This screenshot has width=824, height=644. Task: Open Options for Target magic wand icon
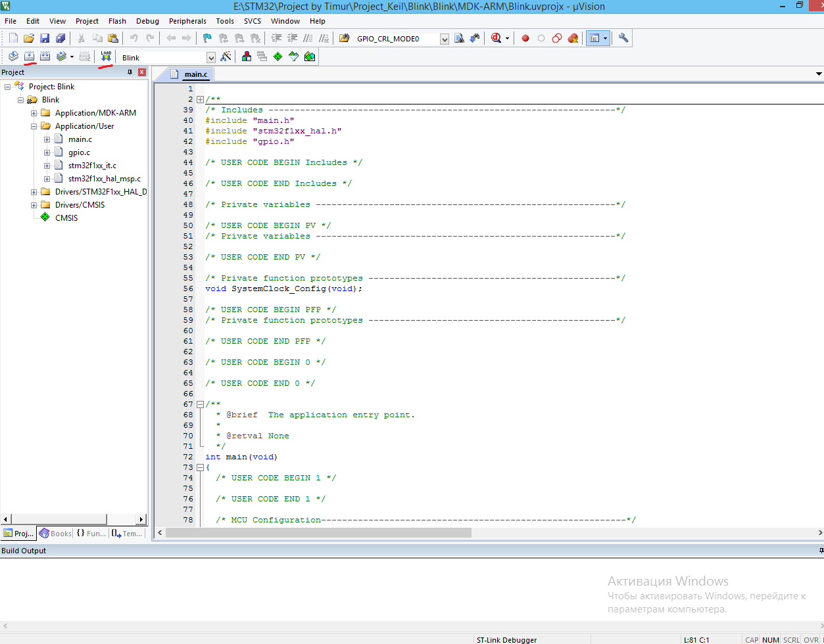point(226,57)
